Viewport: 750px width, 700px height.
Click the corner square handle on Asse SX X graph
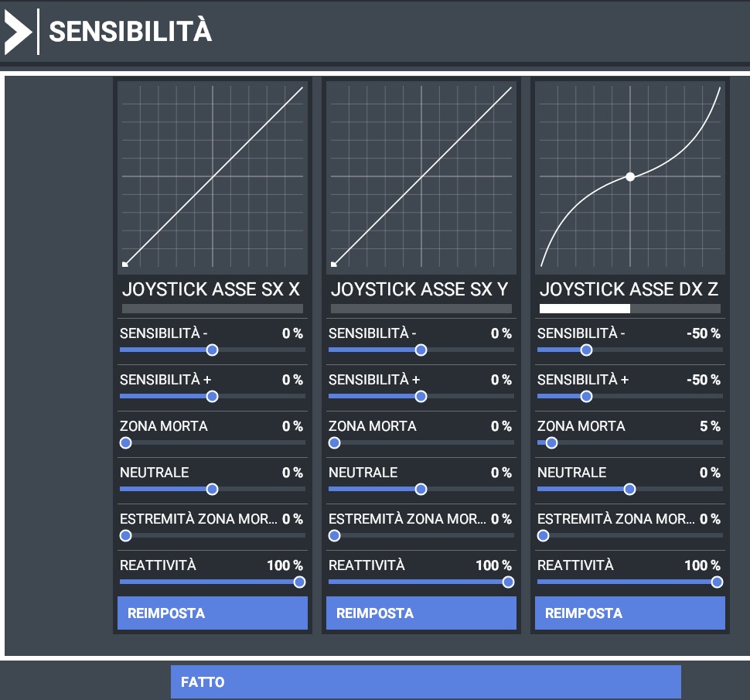[124, 264]
